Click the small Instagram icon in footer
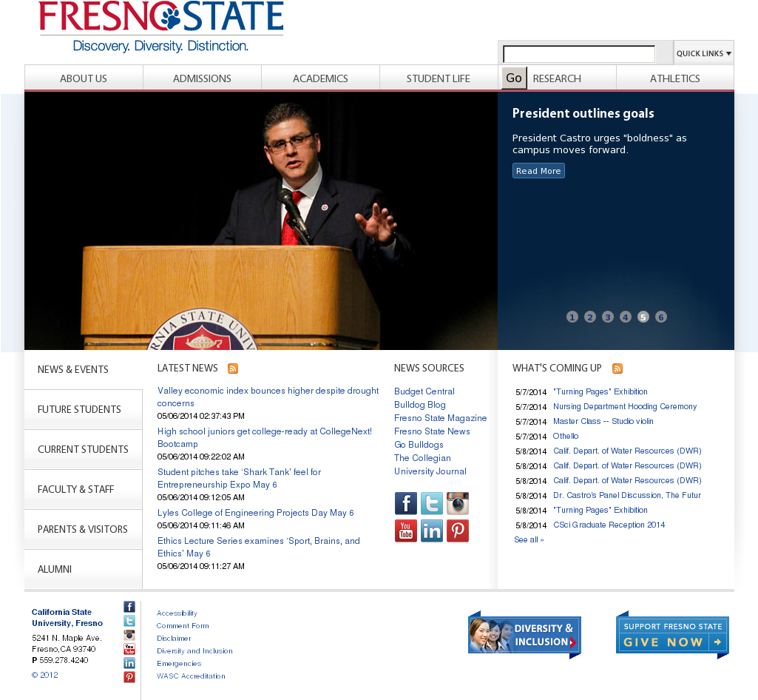This screenshot has height=700, width=758. 129,635
